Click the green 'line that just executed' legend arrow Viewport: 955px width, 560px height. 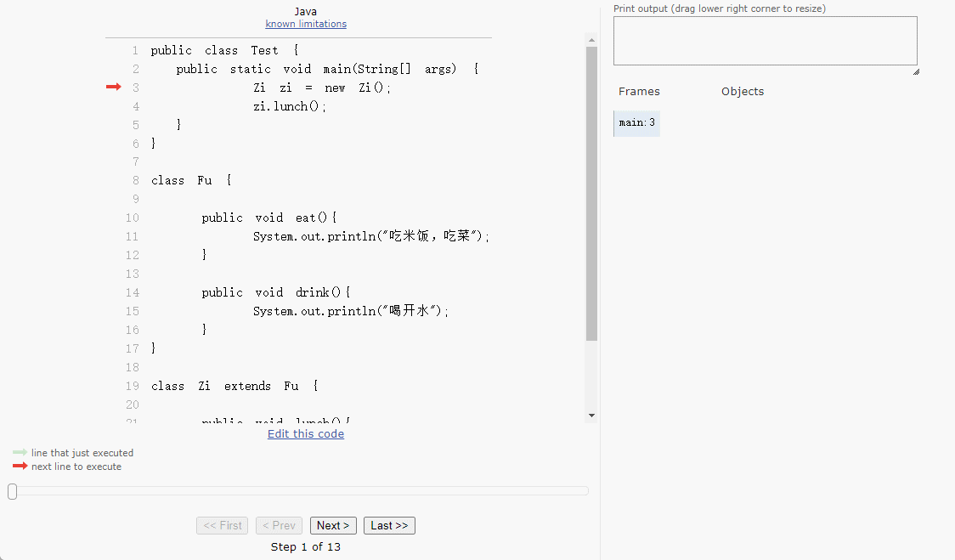[20, 453]
